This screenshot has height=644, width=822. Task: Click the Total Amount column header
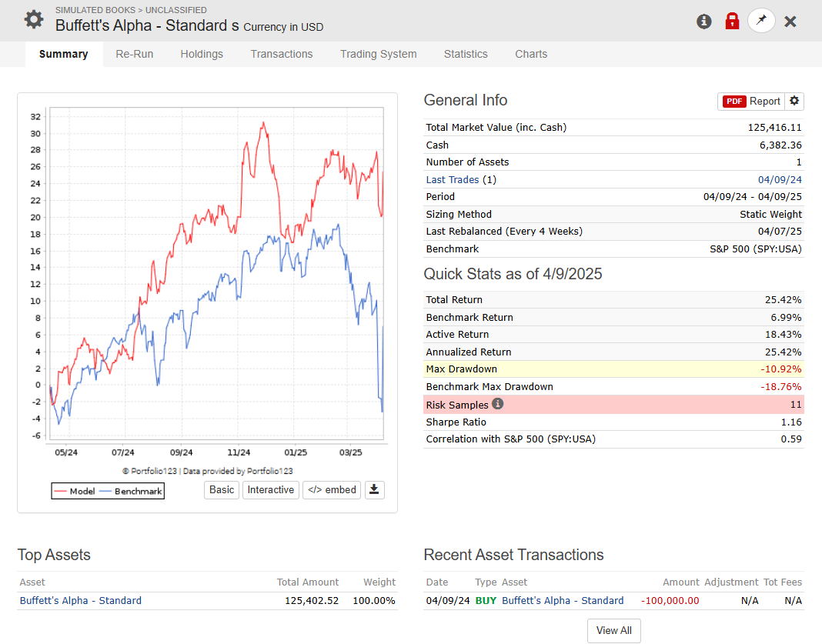click(308, 582)
